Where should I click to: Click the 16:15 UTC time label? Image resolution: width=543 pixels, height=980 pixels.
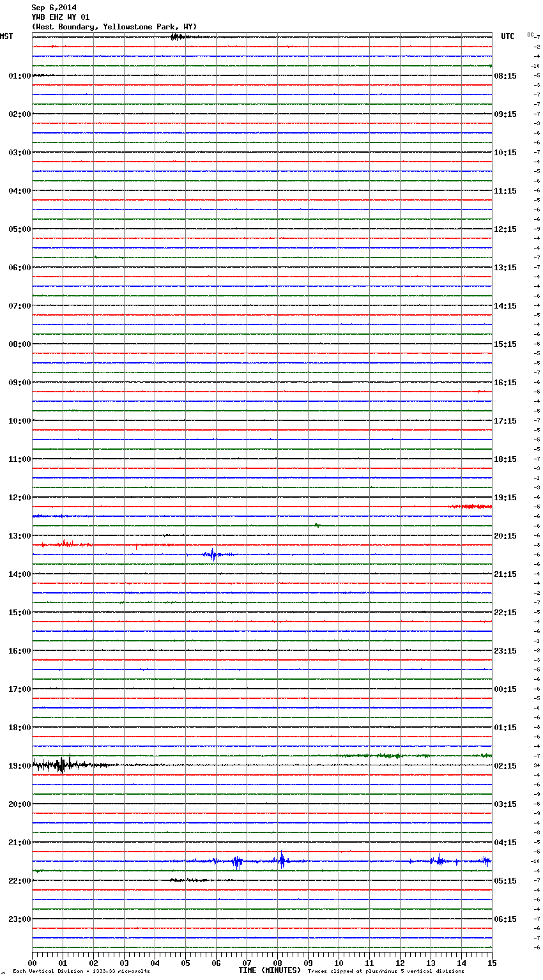tap(505, 383)
